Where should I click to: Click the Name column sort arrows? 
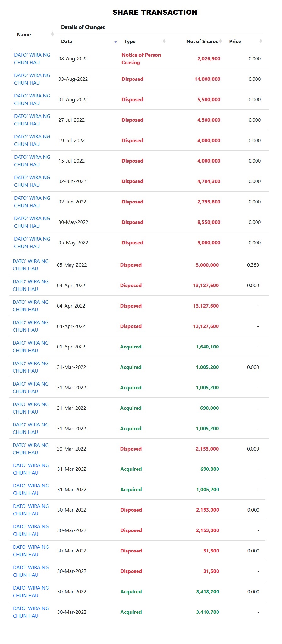click(52, 34)
